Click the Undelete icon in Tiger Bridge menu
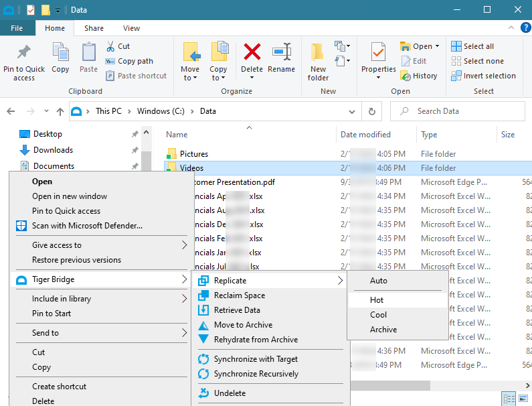Image resolution: width=532 pixels, height=406 pixels. click(x=203, y=393)
